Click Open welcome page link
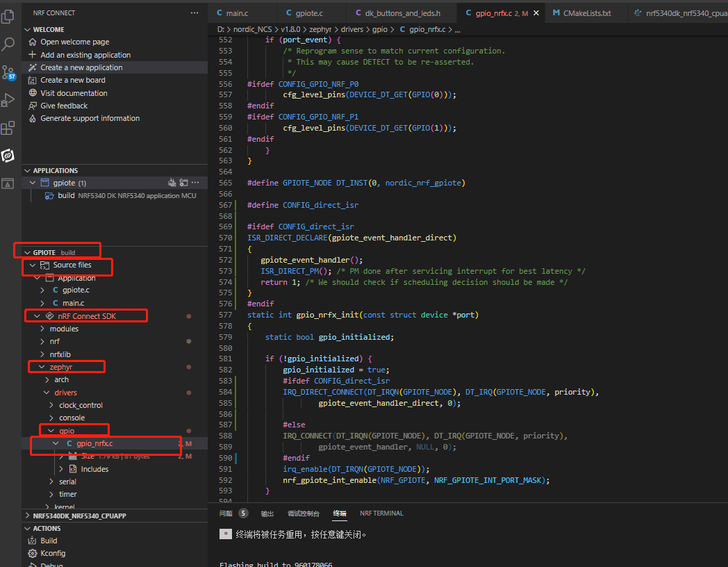The width and height of the screenshot is (728, 567). point(75,42)
